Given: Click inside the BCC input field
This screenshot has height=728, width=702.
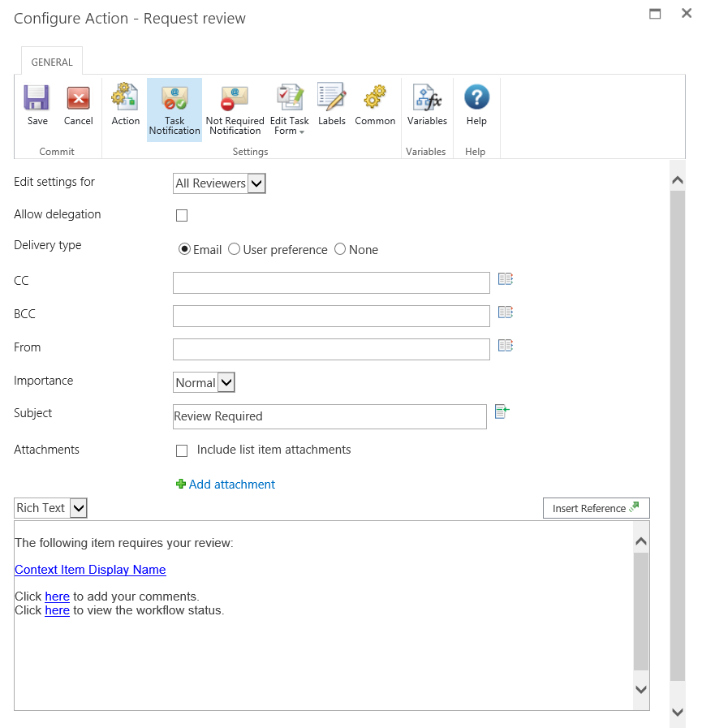Looking at the screenshot, I should (331, 317).
